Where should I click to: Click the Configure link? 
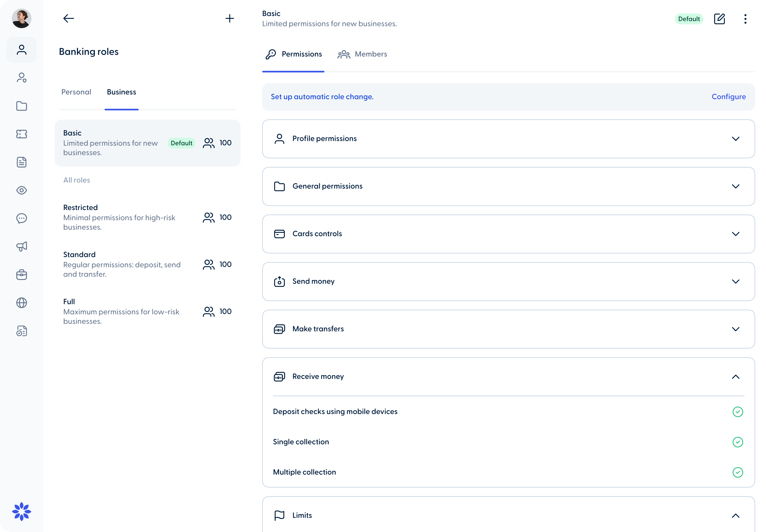728,97
